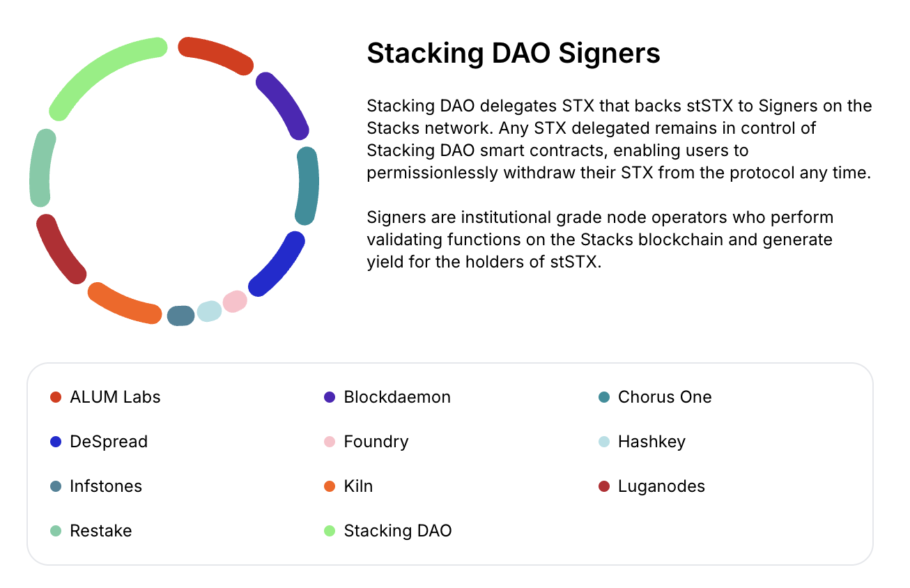Screen dimensions: 910x588
Task: Click the Foundry legend label
Action: 376,442
